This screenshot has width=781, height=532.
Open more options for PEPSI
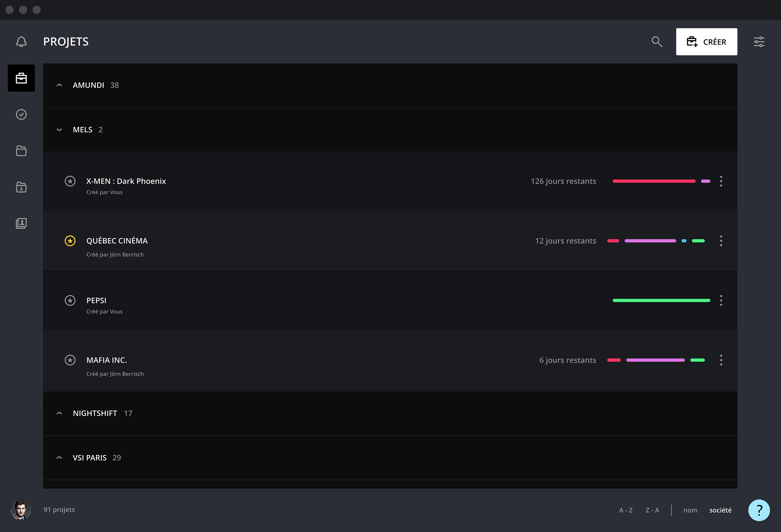pos(721,301)
